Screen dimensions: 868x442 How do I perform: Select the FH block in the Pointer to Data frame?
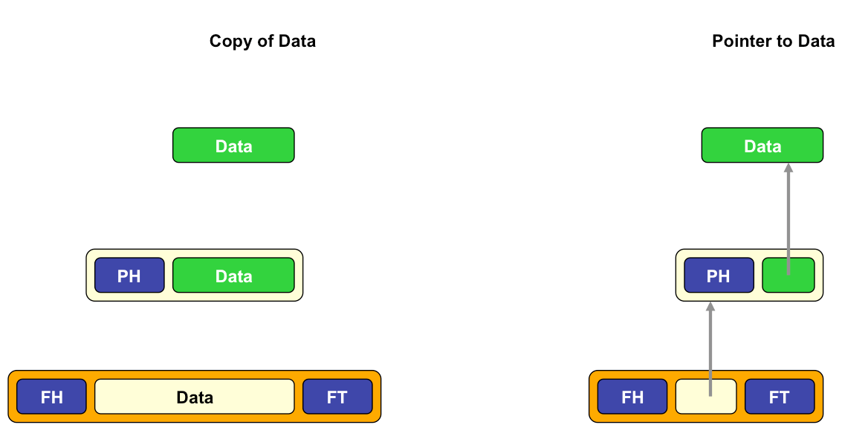coord(632,397)
